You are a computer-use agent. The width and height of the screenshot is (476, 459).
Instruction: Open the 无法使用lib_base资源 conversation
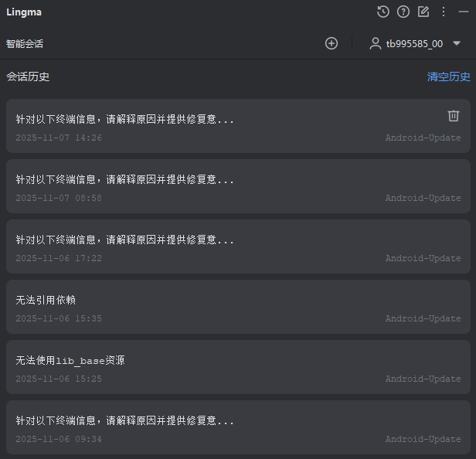pos(238,367)
